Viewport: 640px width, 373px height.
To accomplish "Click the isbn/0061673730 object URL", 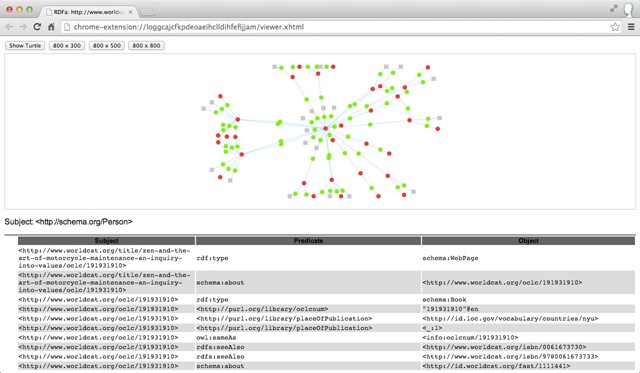I will point(504,347).
